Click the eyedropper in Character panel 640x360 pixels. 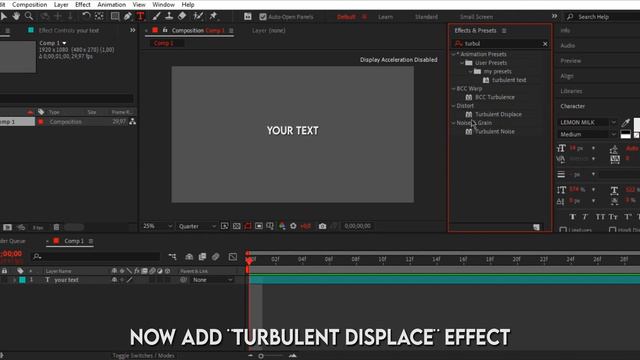coord(625,122)
